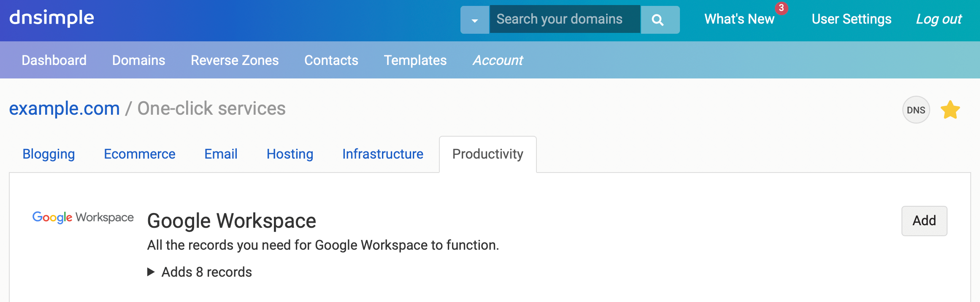Open What's New announcements
Viewport: 980px width, 302px height.
pos(739,19)
